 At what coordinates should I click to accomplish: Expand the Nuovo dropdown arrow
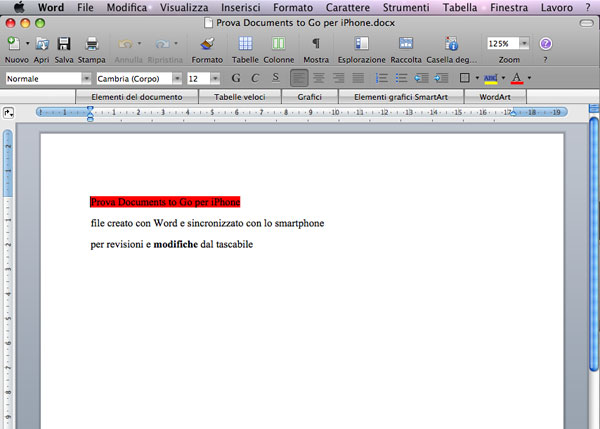click(x=28, y=44)
